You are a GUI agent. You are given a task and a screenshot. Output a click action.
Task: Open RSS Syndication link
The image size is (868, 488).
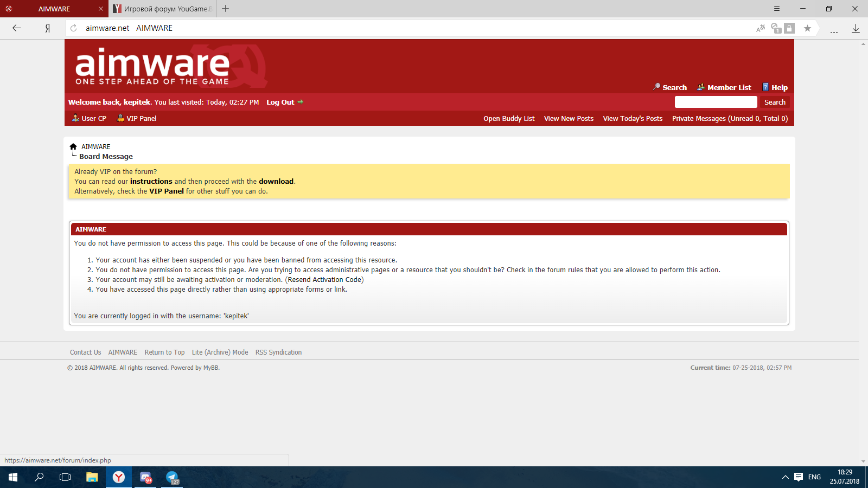278,352
